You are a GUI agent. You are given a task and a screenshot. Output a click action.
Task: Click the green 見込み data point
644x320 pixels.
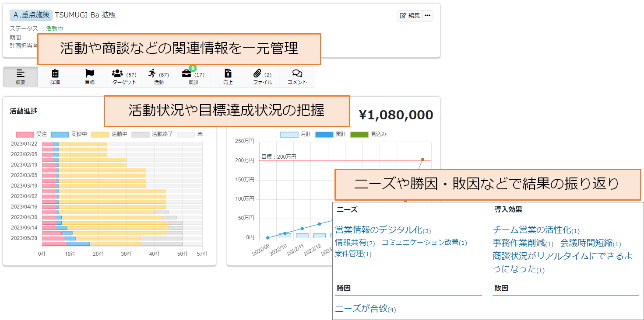pos(422,159)
